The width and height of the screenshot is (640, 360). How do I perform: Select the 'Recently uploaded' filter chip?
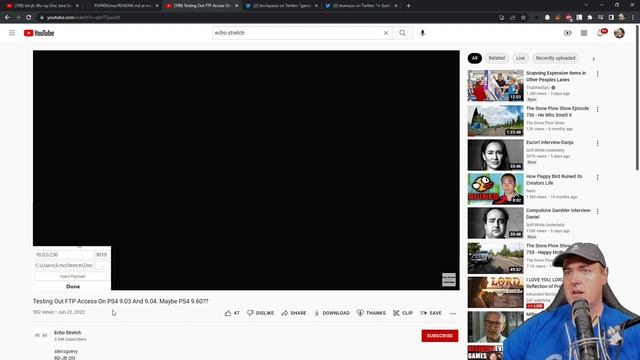coord(556,58)
